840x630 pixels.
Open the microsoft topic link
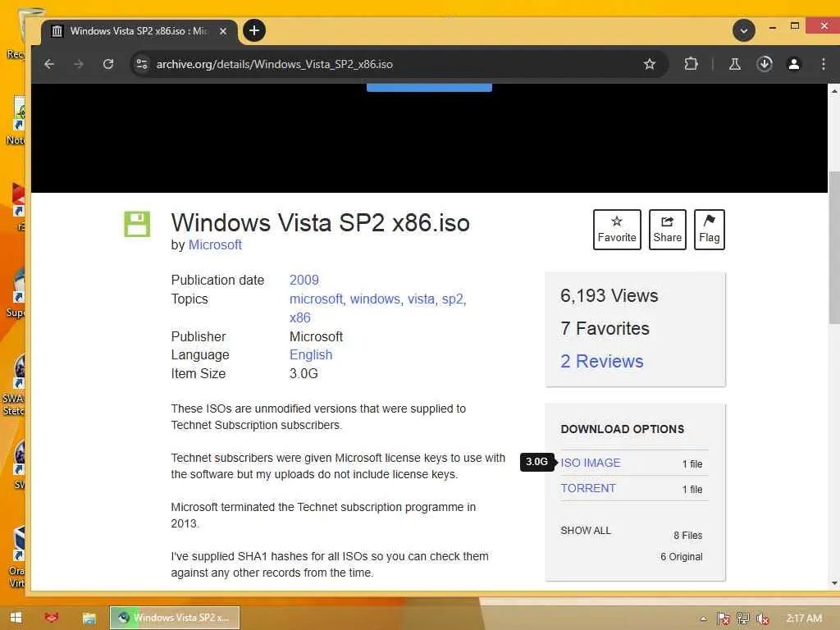pos(316,299)
